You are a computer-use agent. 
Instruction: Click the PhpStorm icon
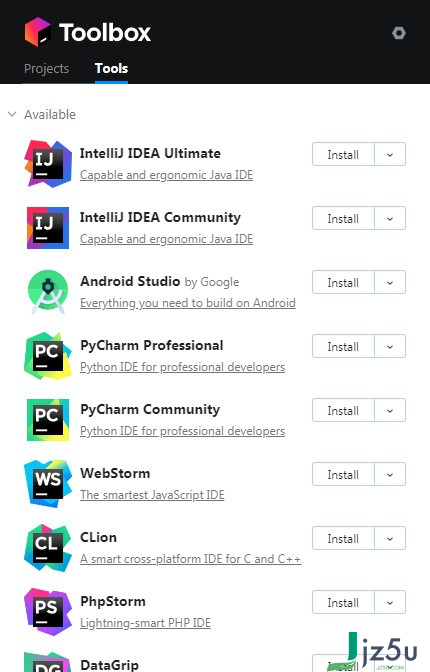[x=48, y=612]
